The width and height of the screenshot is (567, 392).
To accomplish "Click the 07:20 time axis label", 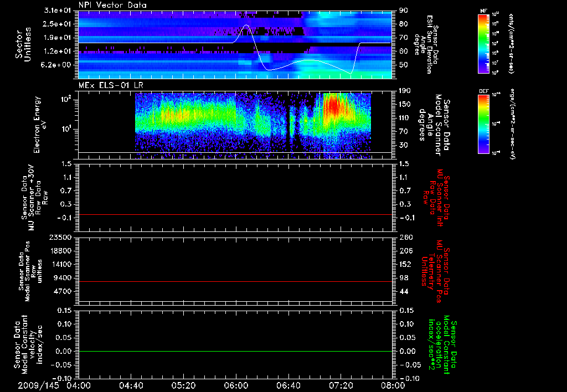I will [x=341, y=386].
